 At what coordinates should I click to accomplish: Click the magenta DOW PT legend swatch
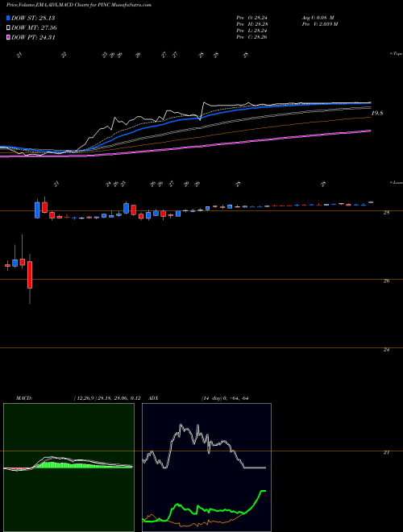click(8, 38)
